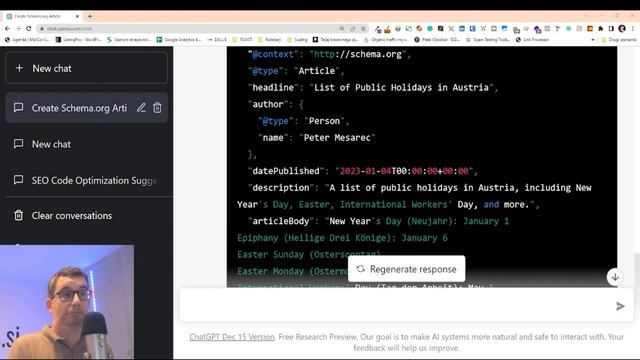The image size is (640, 360).
Task: Go forward with the browser forward arrow
Action: (x=18, y=29)
